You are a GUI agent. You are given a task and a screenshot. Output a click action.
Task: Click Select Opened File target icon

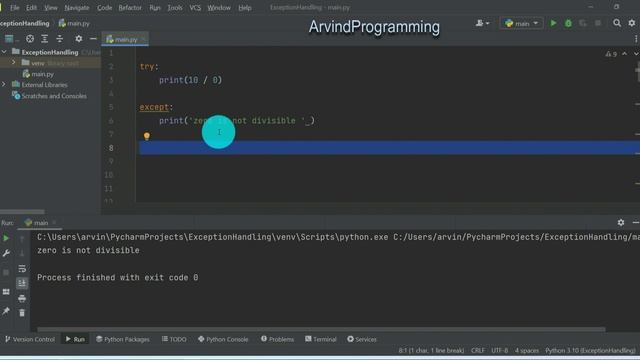(30, 39)
